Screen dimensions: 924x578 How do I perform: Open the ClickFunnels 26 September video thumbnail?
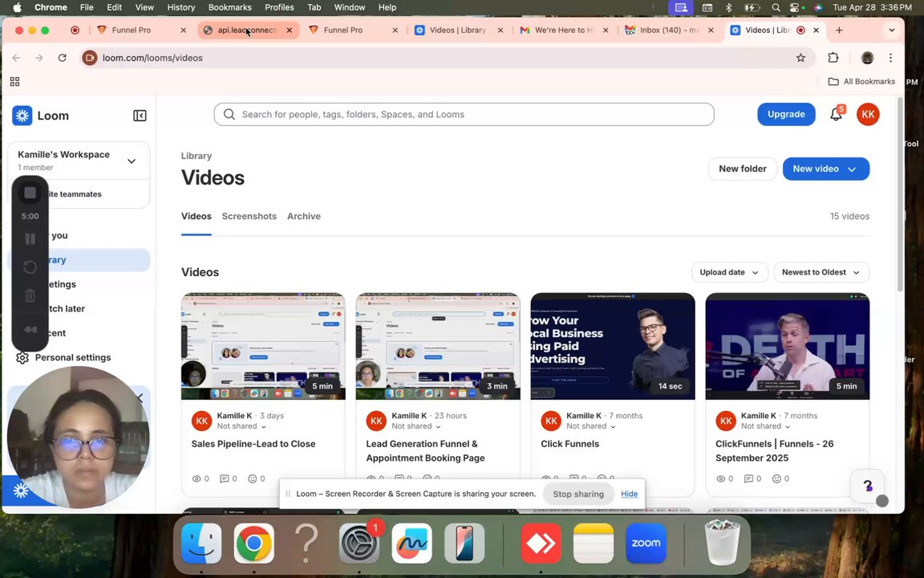[x=788, y=346]
